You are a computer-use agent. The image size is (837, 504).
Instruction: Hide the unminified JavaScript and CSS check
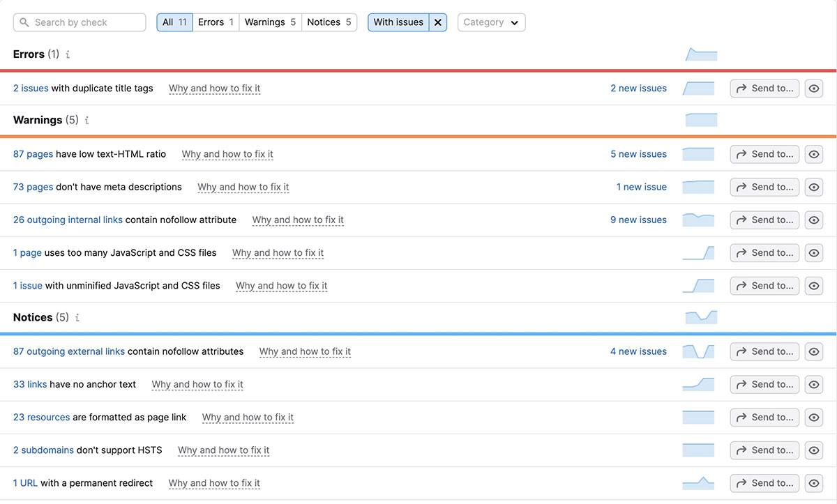point(814,286)
